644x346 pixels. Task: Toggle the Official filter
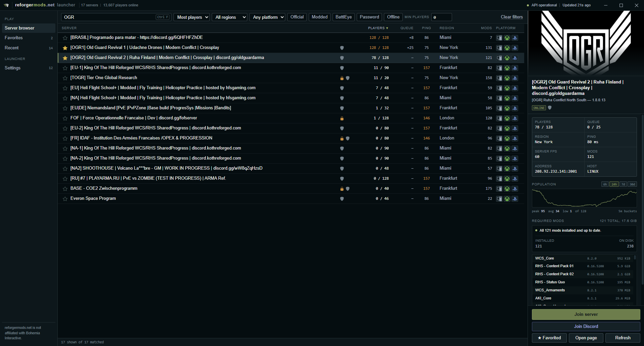[297, 17]
